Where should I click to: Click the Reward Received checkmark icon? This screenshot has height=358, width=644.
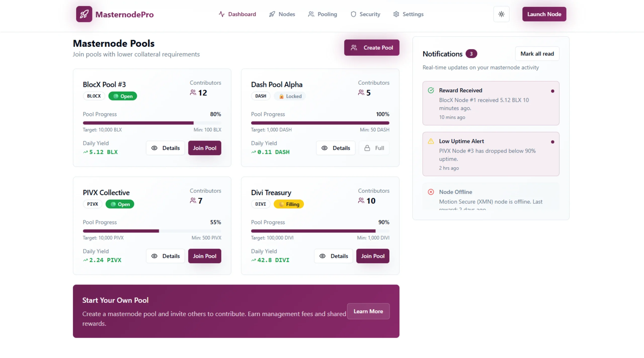click(x=431, y=90)
